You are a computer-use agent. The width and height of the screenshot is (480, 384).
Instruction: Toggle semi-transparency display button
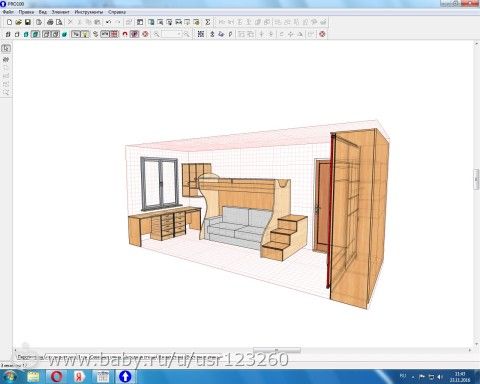pyautogui.click(x=56, y=34)
